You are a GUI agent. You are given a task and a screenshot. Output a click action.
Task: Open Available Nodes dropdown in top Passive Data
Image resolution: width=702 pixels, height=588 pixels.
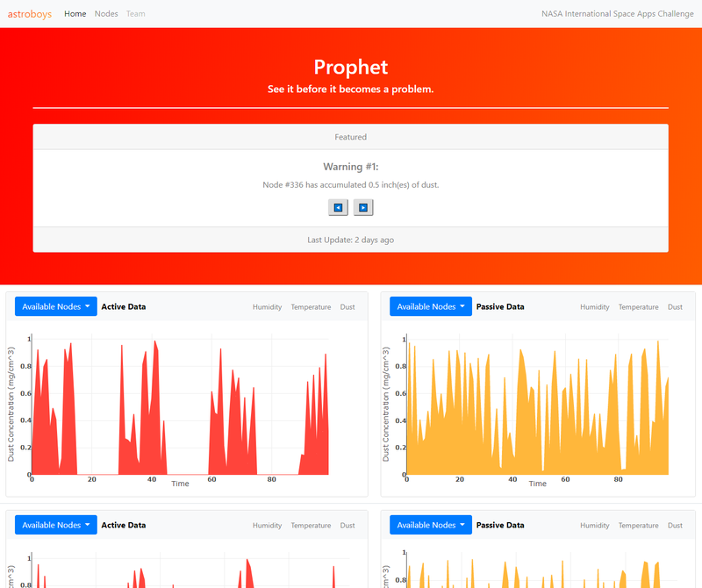(x=431, y=307)
